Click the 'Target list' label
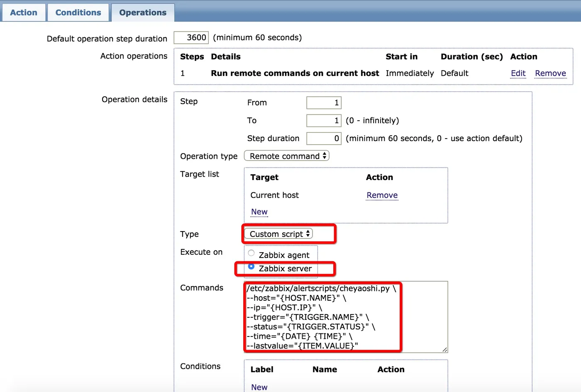This screenshot has width=581, height=392. click(200, 174)
